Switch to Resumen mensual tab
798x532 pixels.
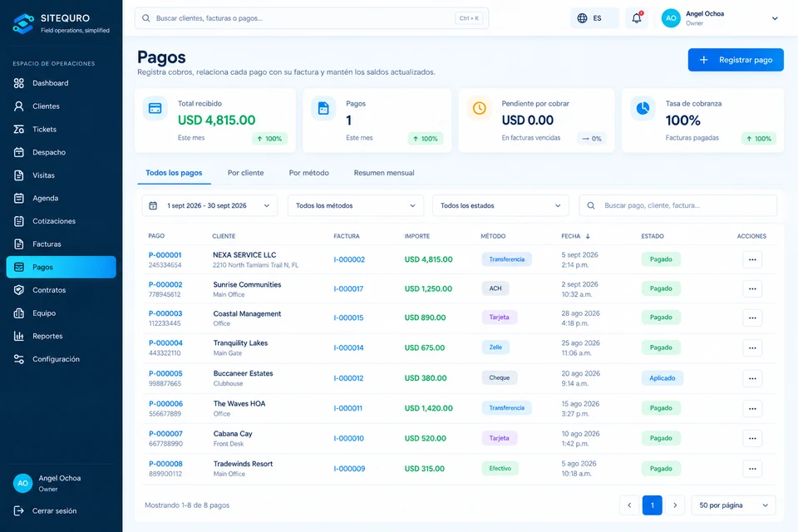(384, 173)
